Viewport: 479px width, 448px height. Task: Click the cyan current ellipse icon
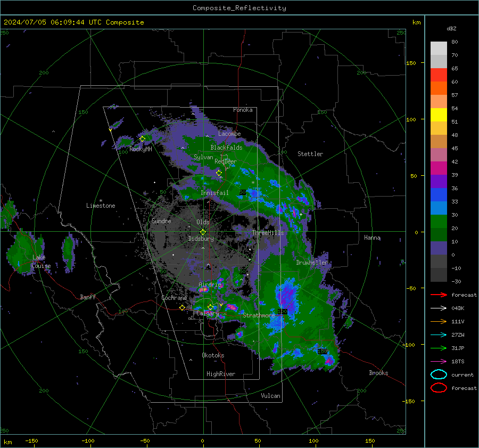(439, 374)
